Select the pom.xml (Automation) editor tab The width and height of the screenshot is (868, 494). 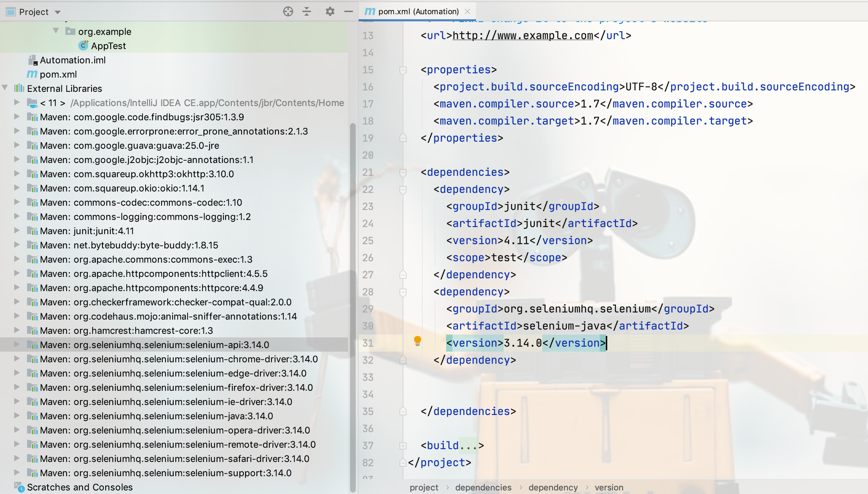(418, 11)
